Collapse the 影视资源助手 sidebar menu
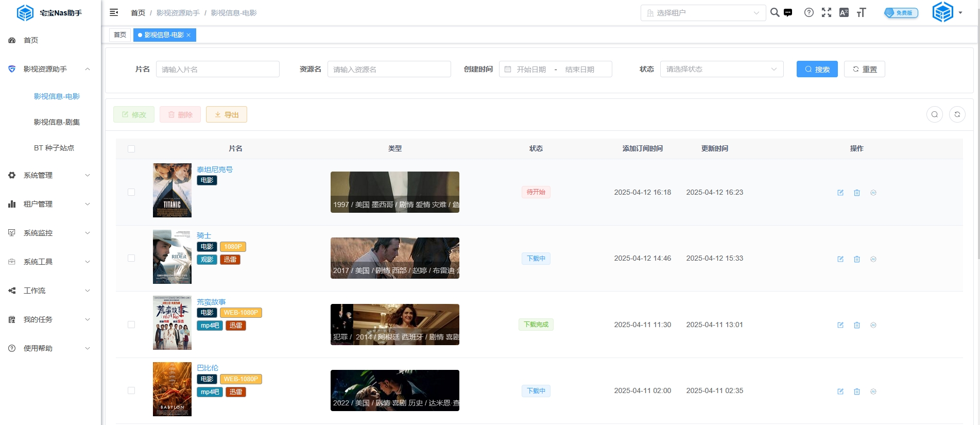 pos(50,69)
